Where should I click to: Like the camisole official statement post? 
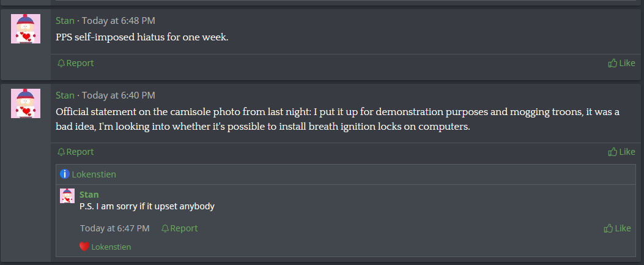click(x=621, y=152)
